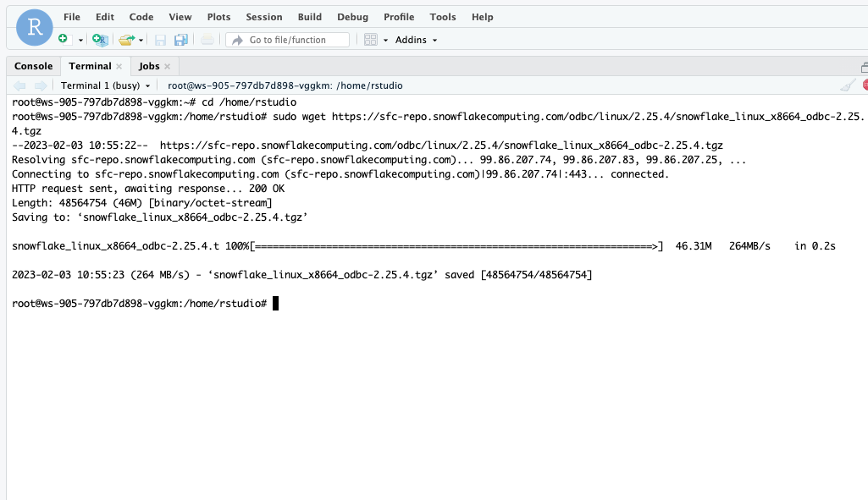Screen dimensions: 868x500
Task: Open the Plots menu
Action: click(x=218, y=17)
